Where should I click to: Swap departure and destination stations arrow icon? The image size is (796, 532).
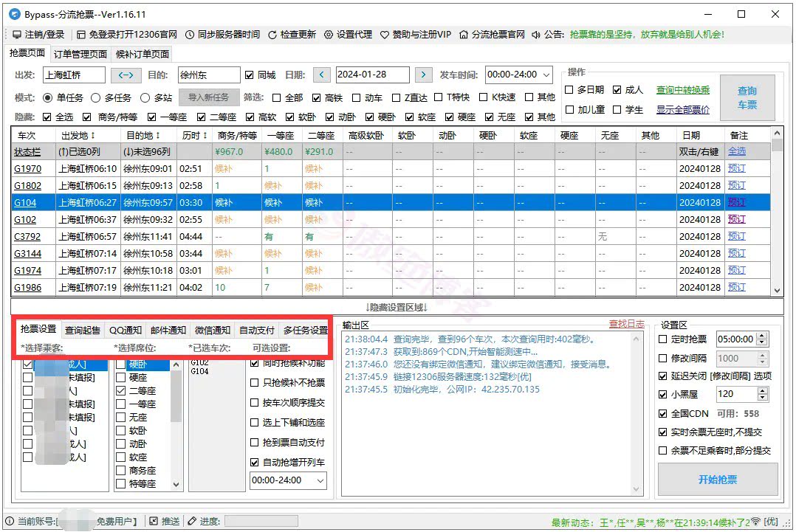pyautogui.click(x=126, y=75)
